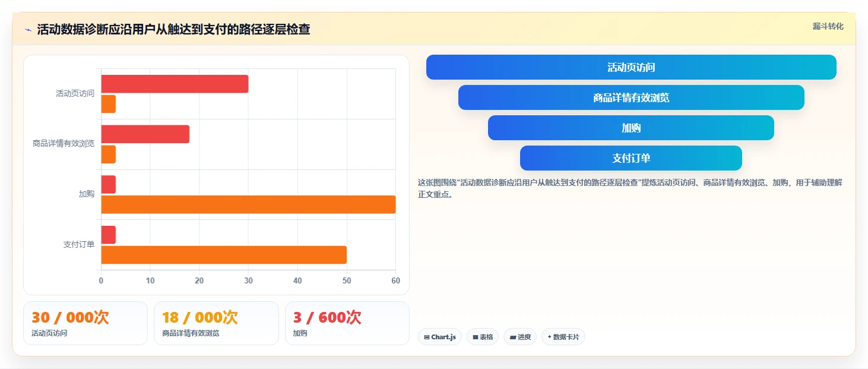Click the orange bar for 活动页访问
The width and height of the screenshot is (868, 369).
tap(108, 104)
